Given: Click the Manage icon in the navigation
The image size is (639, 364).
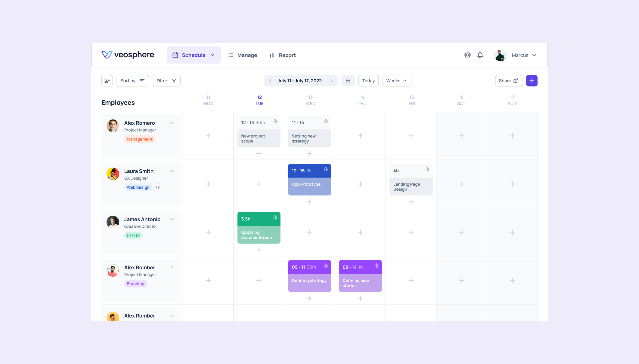Looking at the screenshot, I should coord(230,55).
